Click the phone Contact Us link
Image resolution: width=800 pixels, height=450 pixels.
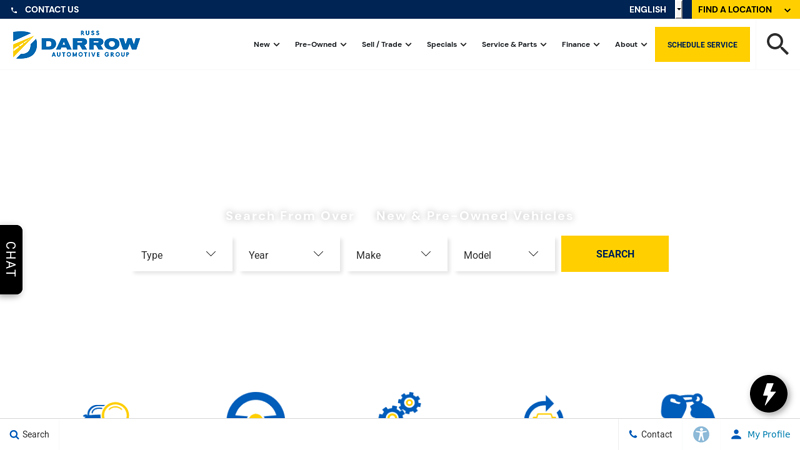tap(45, 10)
